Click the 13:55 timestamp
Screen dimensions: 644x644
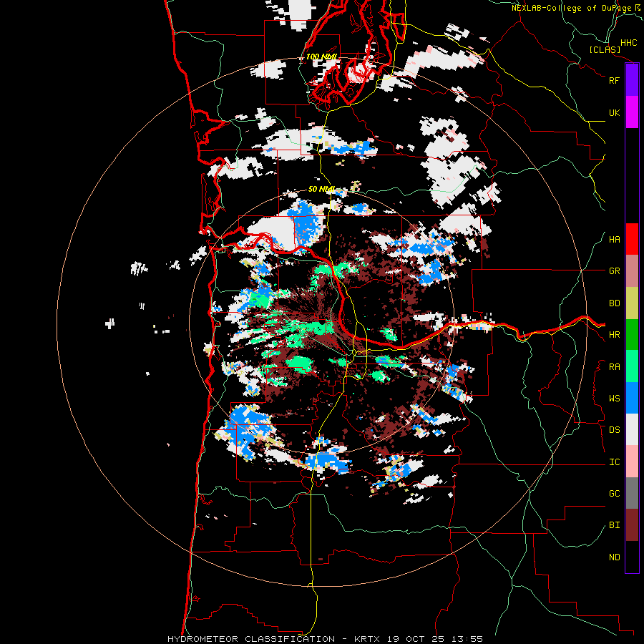point(468,639)
